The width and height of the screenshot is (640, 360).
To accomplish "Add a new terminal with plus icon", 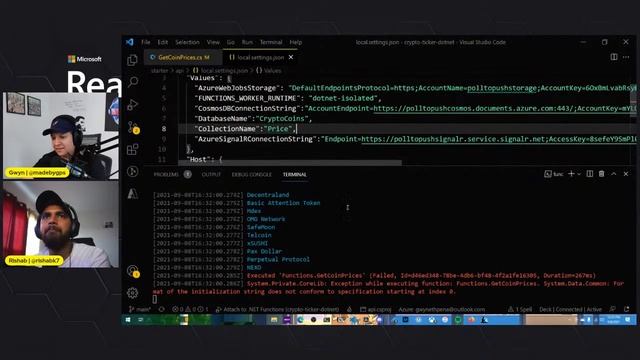I will point(571,174).
